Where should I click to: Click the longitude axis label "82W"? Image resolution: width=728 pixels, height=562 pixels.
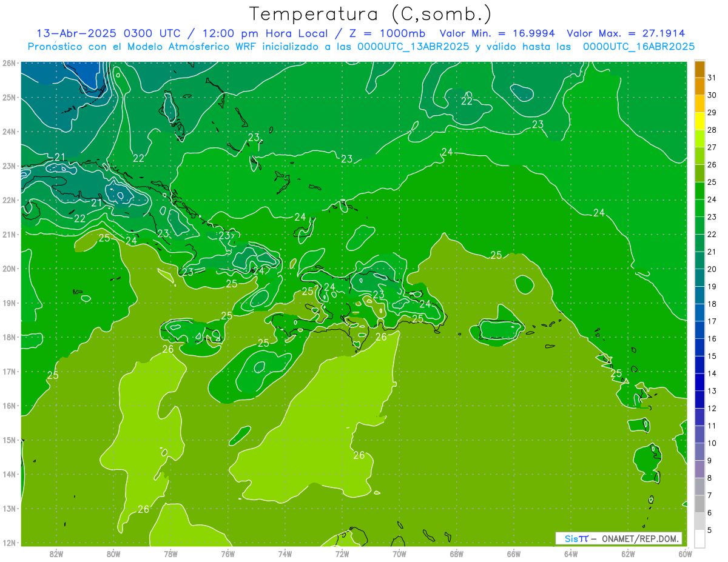[56, 553]
